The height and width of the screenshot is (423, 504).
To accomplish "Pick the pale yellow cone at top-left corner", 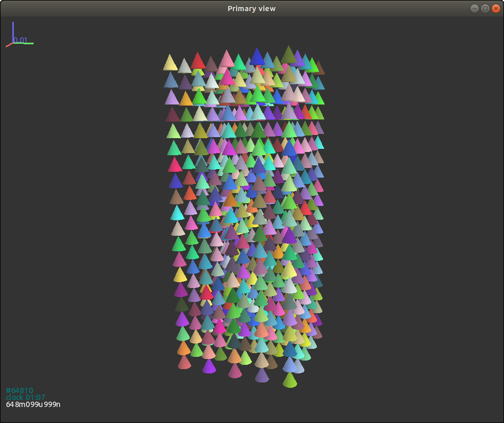I will point(170,63).
